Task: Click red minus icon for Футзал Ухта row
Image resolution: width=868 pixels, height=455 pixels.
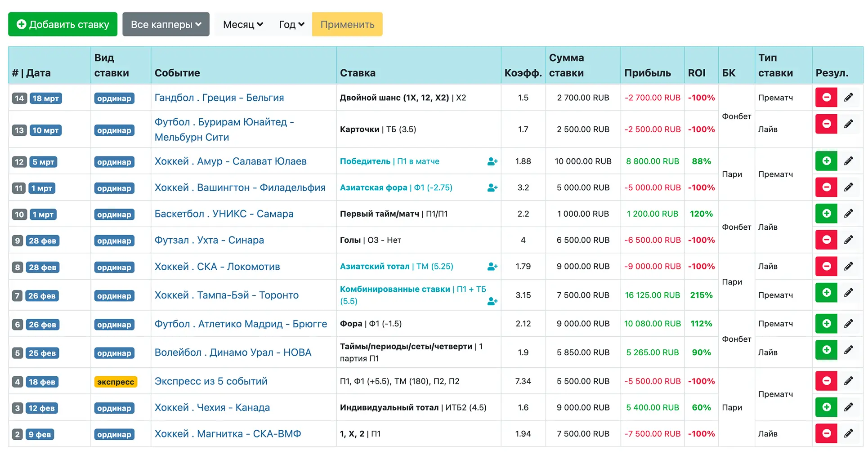Action: coord(826,240)
